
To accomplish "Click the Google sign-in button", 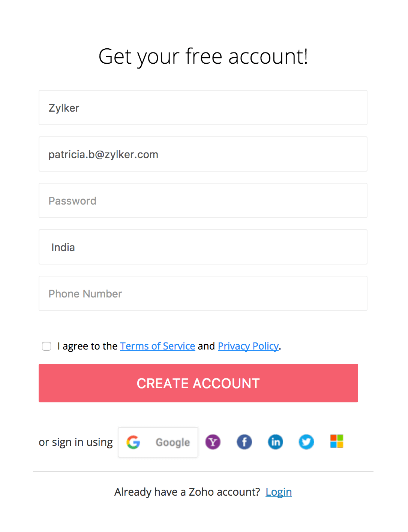I will point(158,442).
